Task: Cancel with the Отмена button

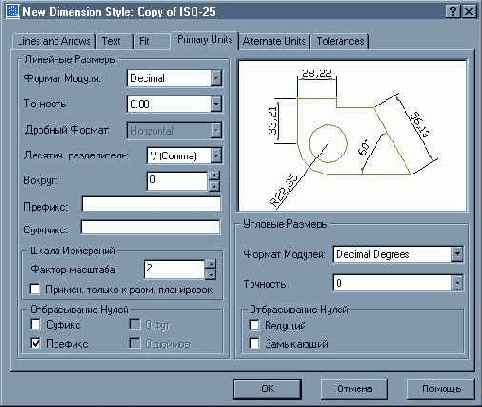Action: pos(354,389)
